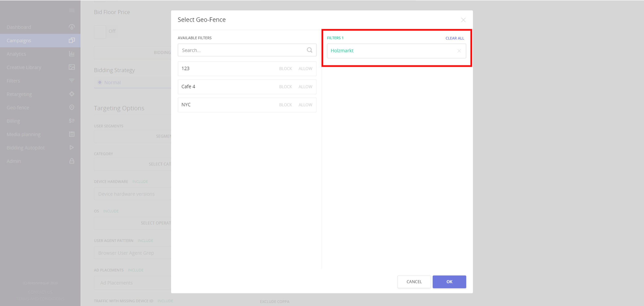Collapse the sidebar with the hamburger menu

pos(72,11)
